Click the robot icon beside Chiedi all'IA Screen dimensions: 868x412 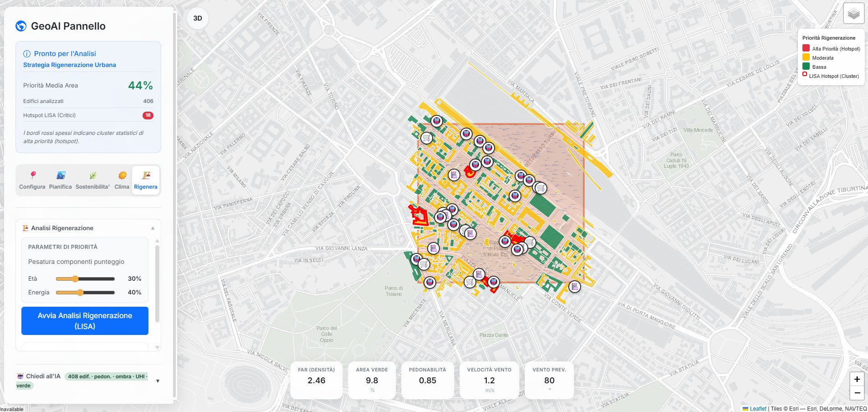(x=20, y=376)
